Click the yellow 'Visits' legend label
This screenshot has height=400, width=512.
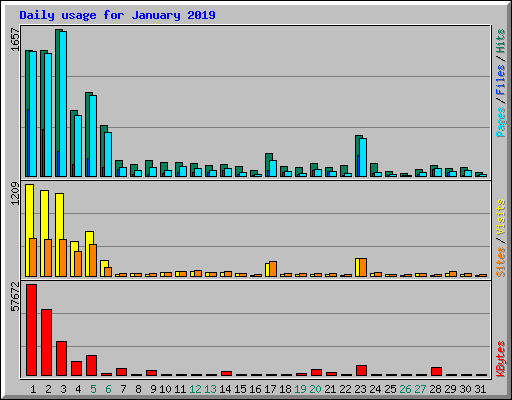click(x=501, y=217)
